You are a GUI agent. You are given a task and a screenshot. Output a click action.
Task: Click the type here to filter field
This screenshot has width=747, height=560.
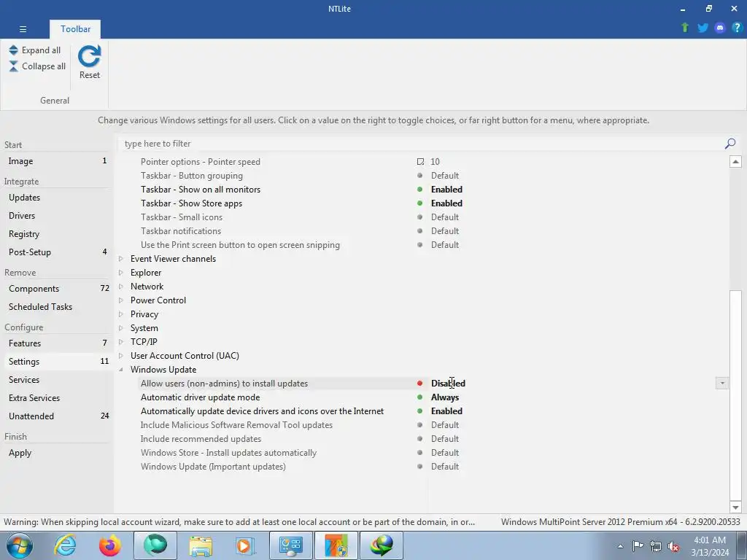(422, 144)
